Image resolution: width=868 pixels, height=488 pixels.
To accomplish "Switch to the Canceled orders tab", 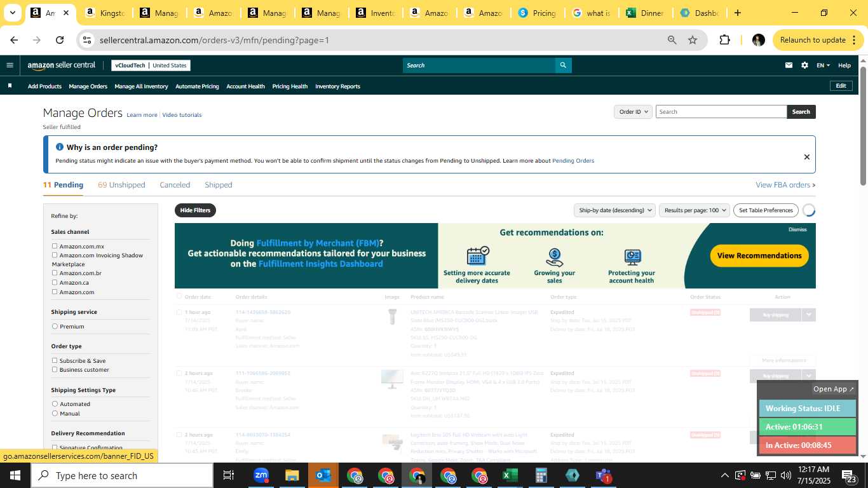I will [175, 185].
